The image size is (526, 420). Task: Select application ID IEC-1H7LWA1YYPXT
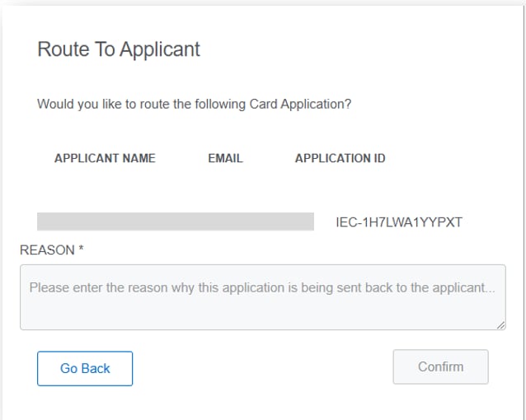[x=399, y=222]
